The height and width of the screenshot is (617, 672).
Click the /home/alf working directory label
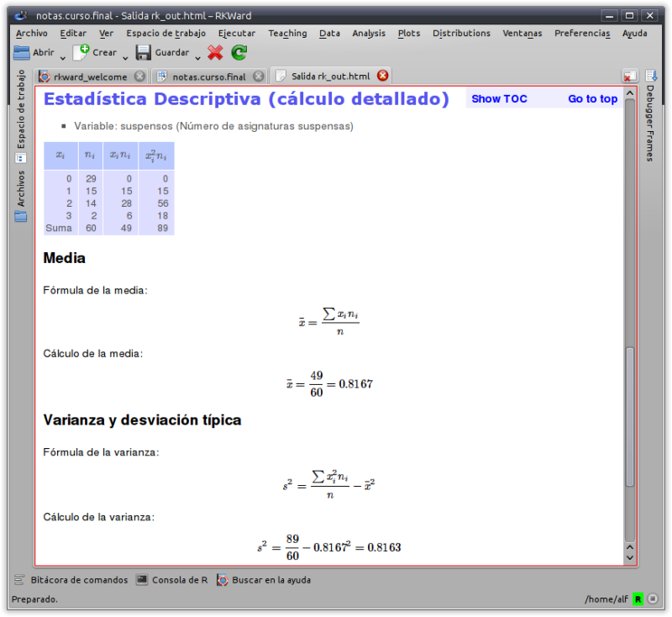pos(606,599)
